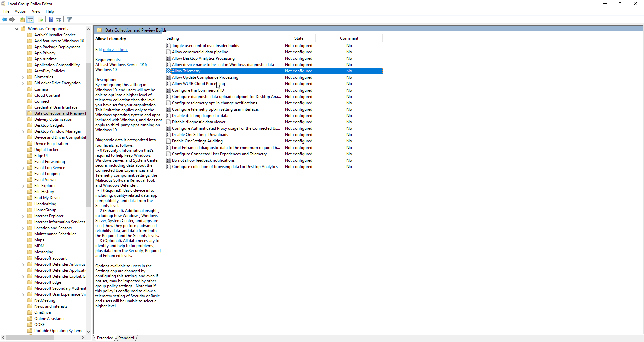Click the Filter icon on the toolbar
This screenshot has height=342, width=644.
[69, 19]
